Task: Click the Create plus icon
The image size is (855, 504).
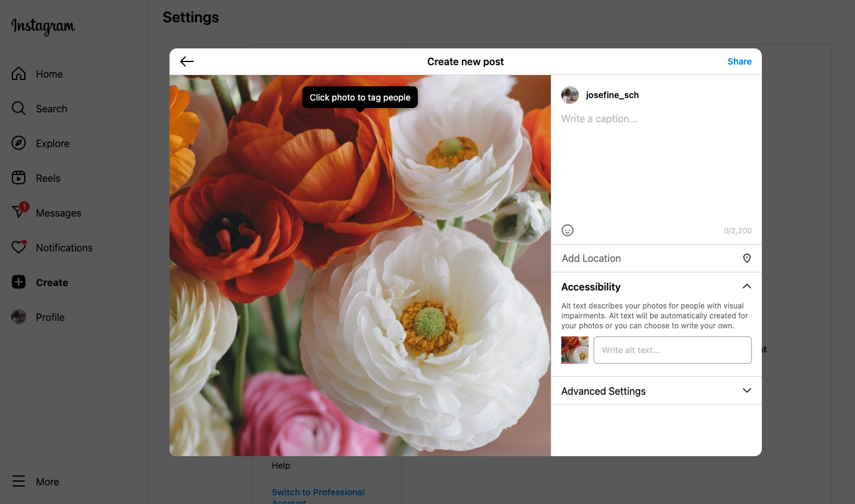Action: (19, 282)
